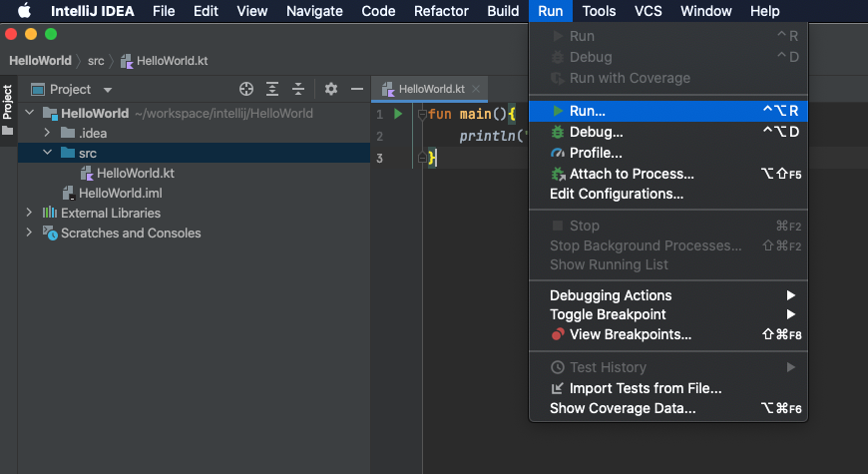Click the Debug... bug icon in menu
868x474 pixels.
point(558,132)
